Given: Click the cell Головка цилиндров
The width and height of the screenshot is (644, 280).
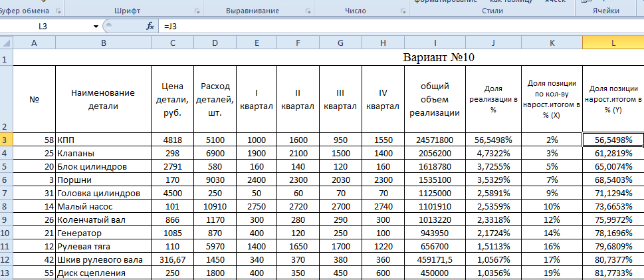Looking at the screenshot, I should pos(103,194).
